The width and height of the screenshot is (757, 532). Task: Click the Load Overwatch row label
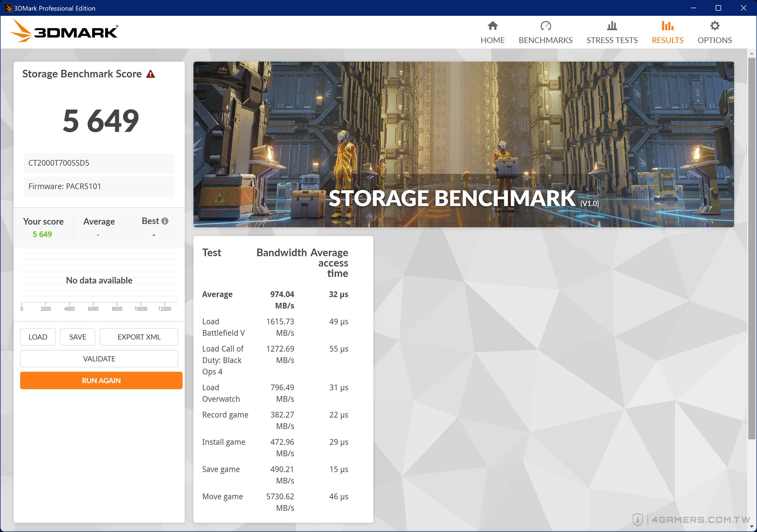[221, 393]
